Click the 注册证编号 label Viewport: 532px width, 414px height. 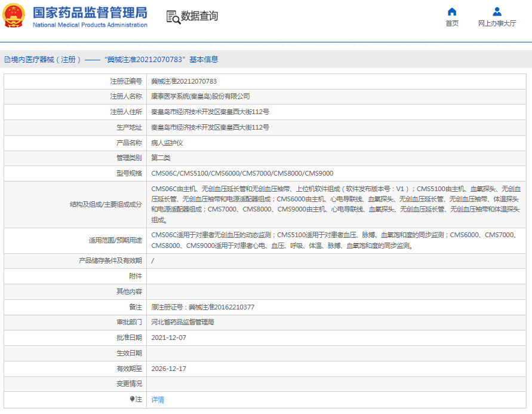pyautogui.click(x=126, y=81)
